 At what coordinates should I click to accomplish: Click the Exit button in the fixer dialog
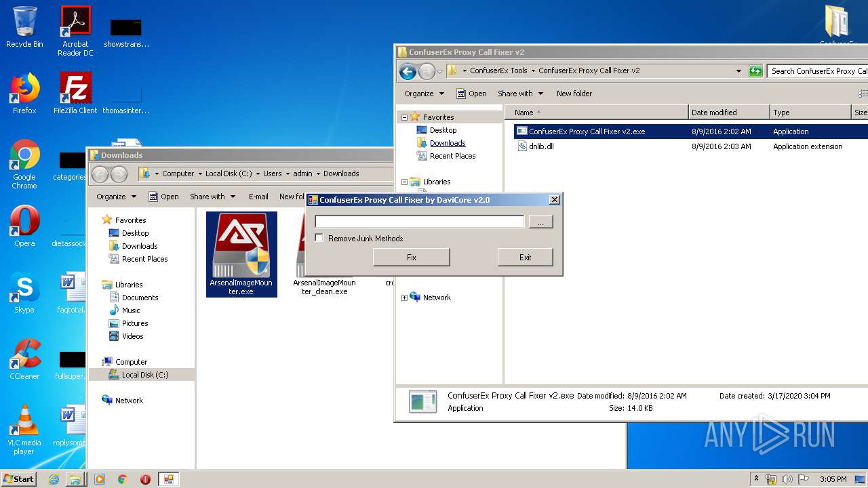click(525, 257)
